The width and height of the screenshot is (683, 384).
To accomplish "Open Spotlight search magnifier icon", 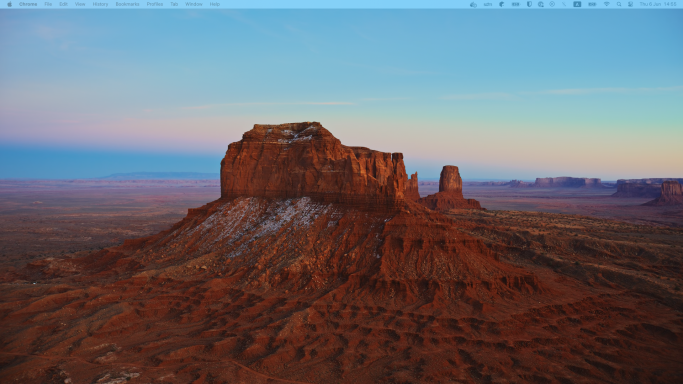I will (x=619, y=4).
